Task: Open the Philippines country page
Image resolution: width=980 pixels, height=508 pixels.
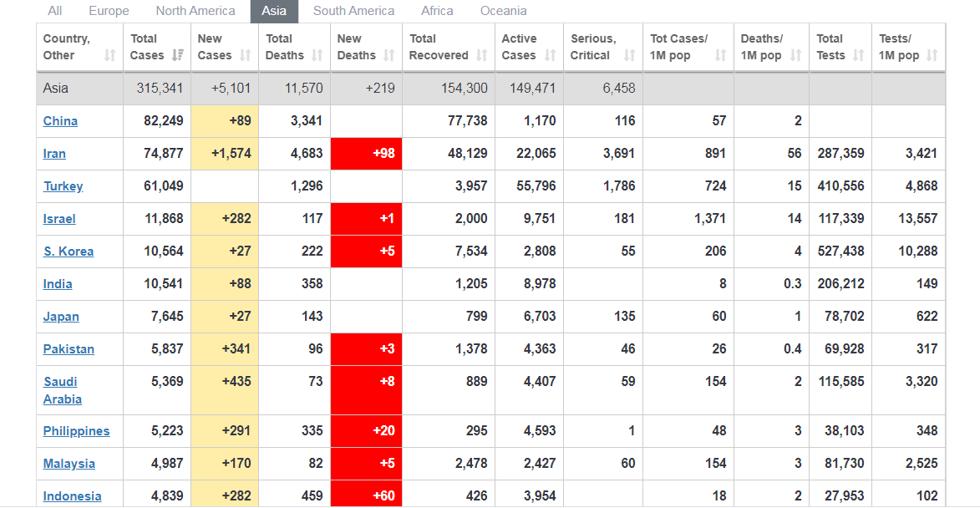Action: 76,431
